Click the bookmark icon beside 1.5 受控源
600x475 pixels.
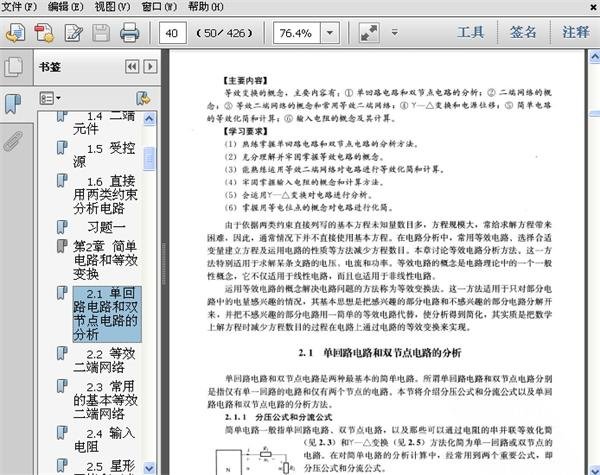point(62,148)
